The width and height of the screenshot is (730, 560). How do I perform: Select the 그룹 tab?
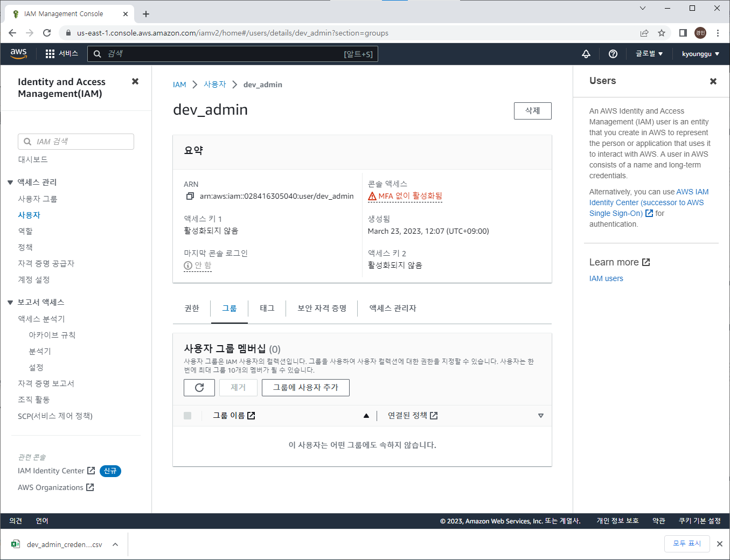point(230,309)
